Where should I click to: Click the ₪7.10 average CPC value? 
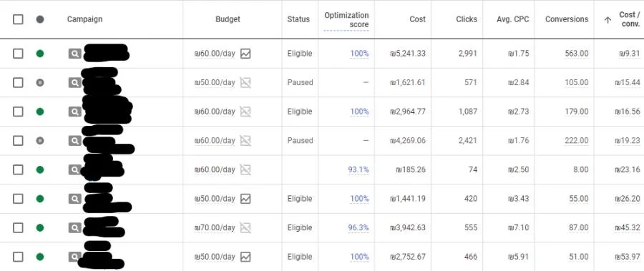[518, 228]
